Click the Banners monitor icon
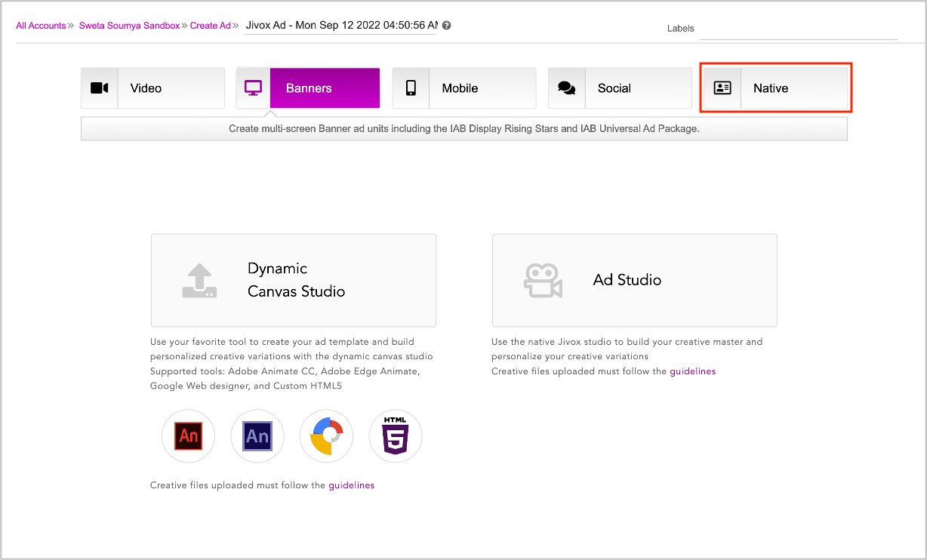The image size is (927, 560). coord(254,88)
